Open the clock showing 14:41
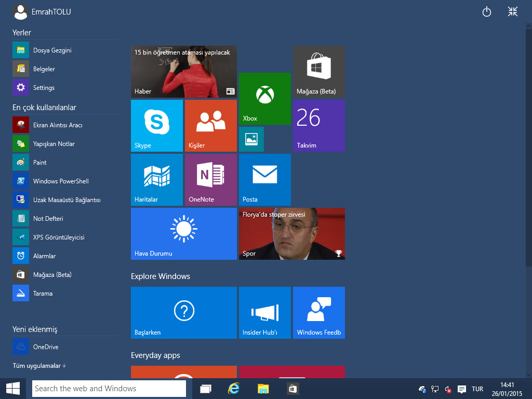 (507, 389)
